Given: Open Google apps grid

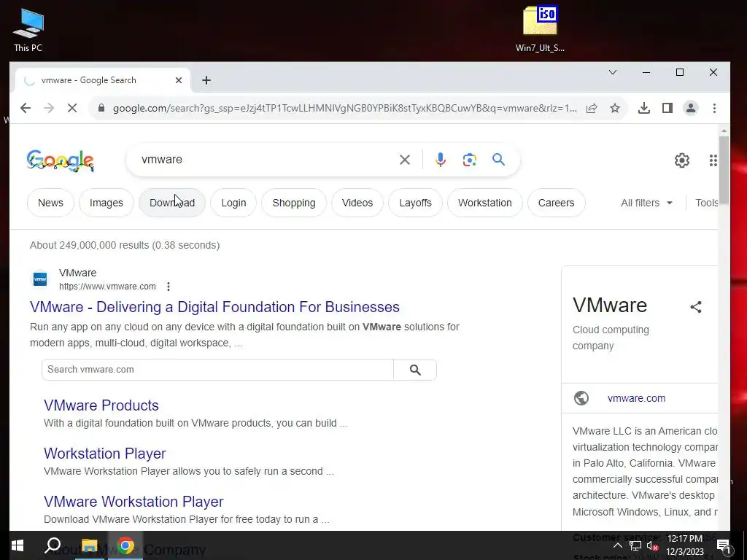Looking at the screenshot, I should click(713, 160).
